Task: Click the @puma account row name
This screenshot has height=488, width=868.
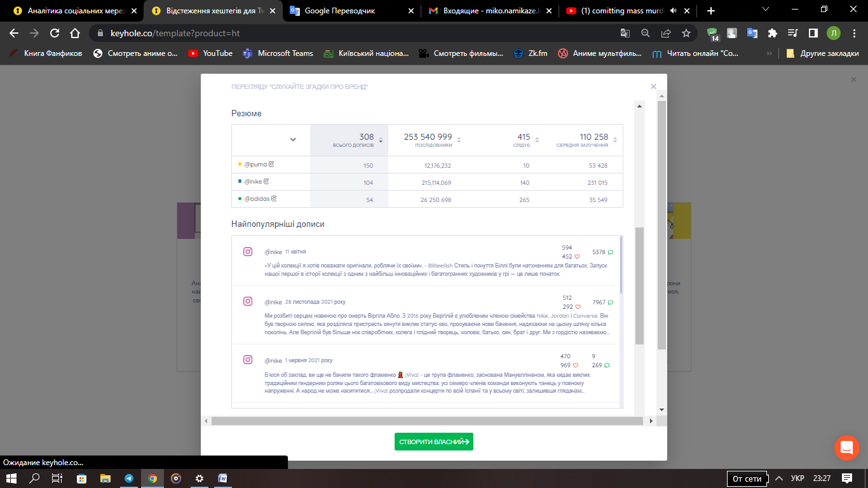Action: (x=255, y=165)
